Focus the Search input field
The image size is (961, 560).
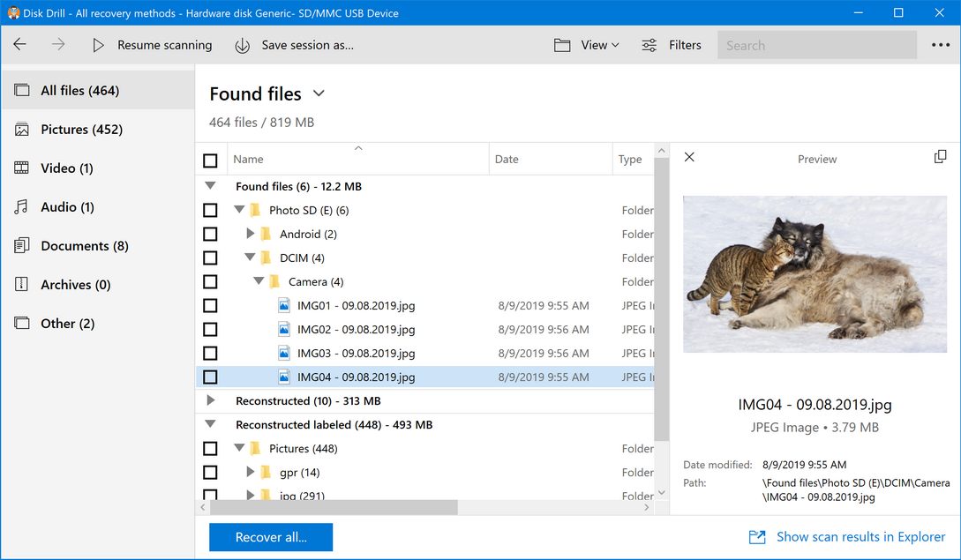[x=817, y=45]
